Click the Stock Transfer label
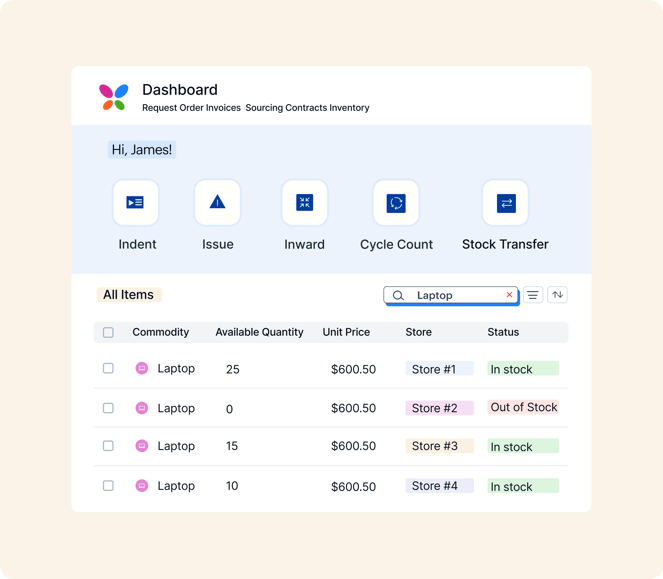Screen dimensions: 663x579 coord(505,244)
